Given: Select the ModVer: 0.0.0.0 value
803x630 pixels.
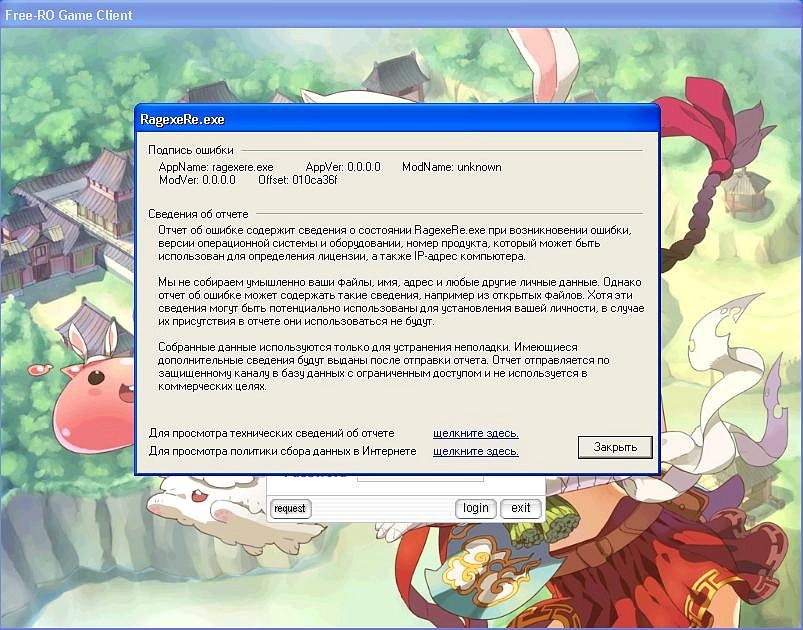Looking at the screenshot, I should (x=197, y=180).
